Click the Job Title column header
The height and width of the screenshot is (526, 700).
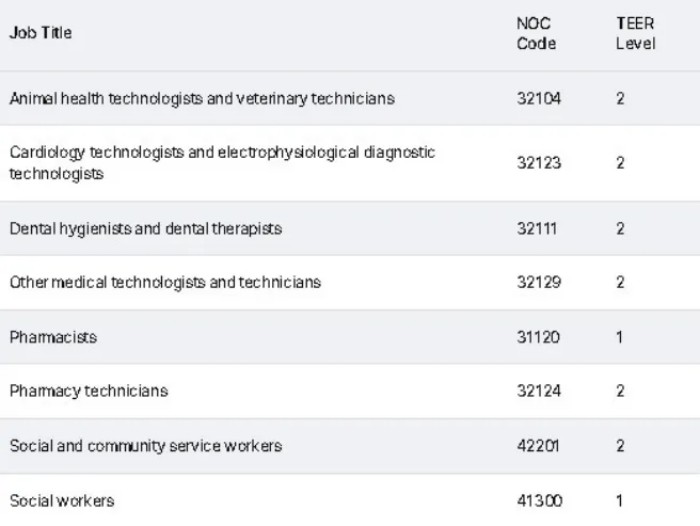pyautogui.click(x=41, y=33)
